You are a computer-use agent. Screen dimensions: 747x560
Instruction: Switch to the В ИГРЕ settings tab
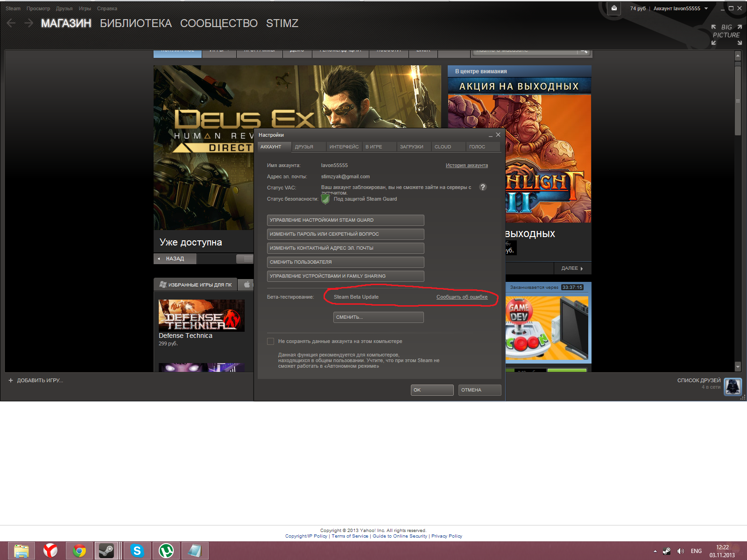(379, 147)
